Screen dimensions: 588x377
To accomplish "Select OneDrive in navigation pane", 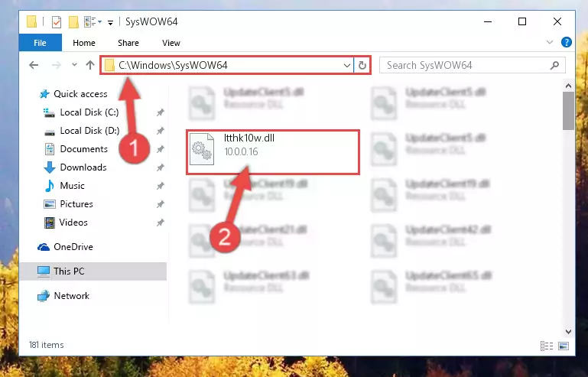I will (73, 247).
